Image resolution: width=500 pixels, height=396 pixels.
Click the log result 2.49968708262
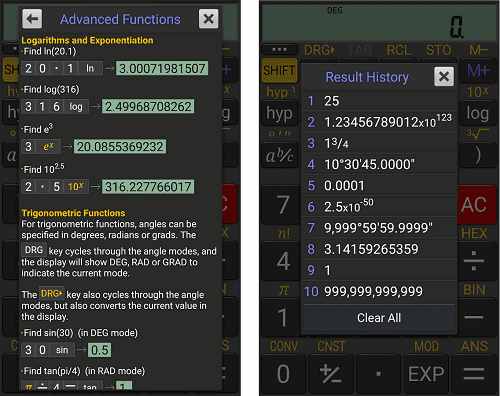tap(148, 107)
